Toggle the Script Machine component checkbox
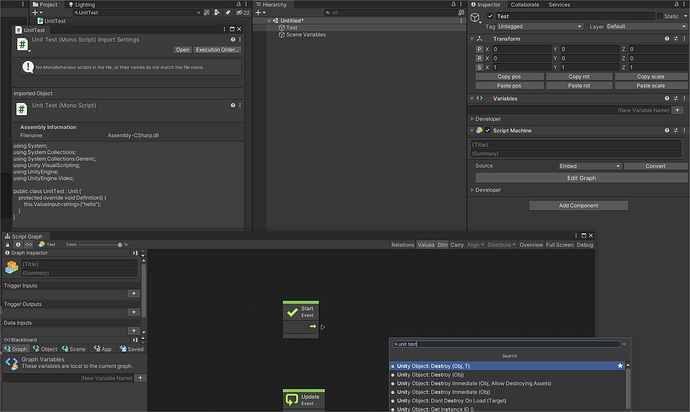 click(x=488, y=130)
